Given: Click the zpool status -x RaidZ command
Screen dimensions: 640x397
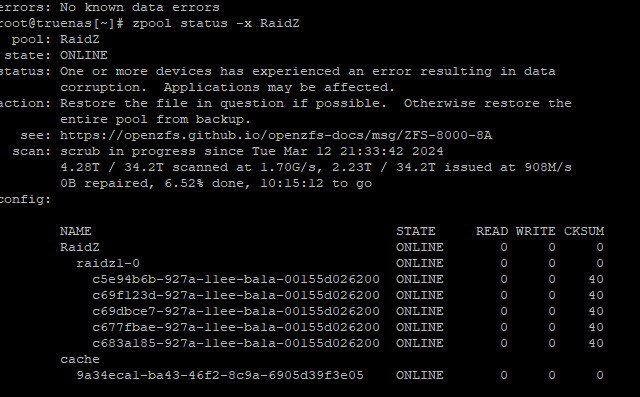Looking at the screenshot, I should click(x=216, y=23).
